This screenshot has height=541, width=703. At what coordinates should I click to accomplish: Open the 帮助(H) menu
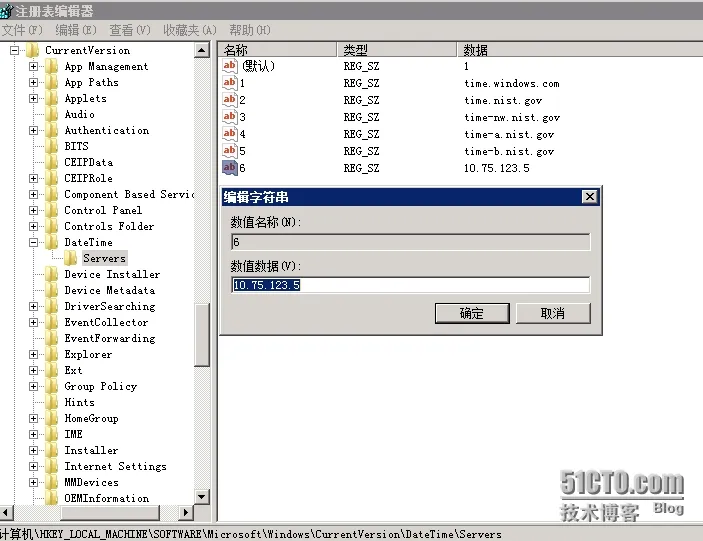click(x=250, y=30)
